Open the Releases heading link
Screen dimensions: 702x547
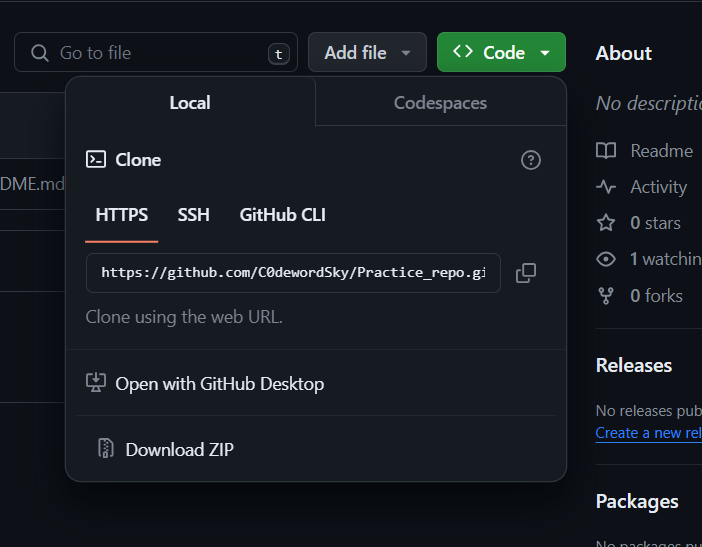(634, 365)
